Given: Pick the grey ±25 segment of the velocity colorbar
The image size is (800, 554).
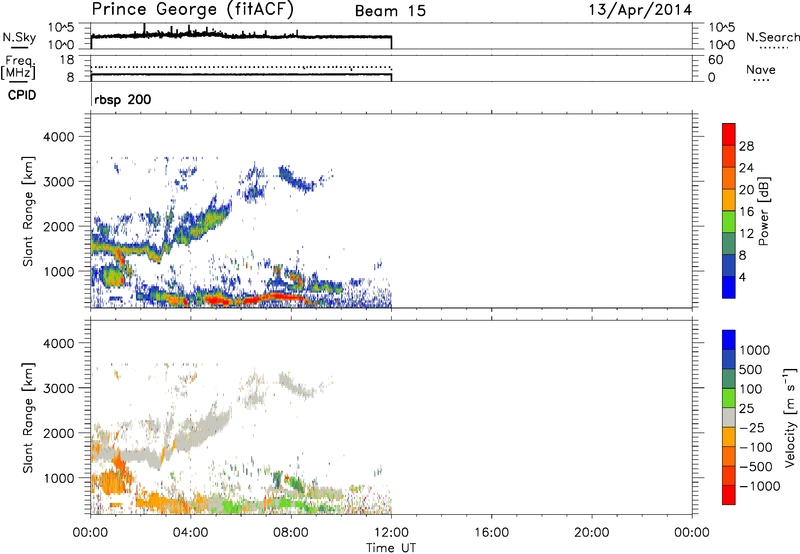Looking at the screenshot, I should [729, 417].
